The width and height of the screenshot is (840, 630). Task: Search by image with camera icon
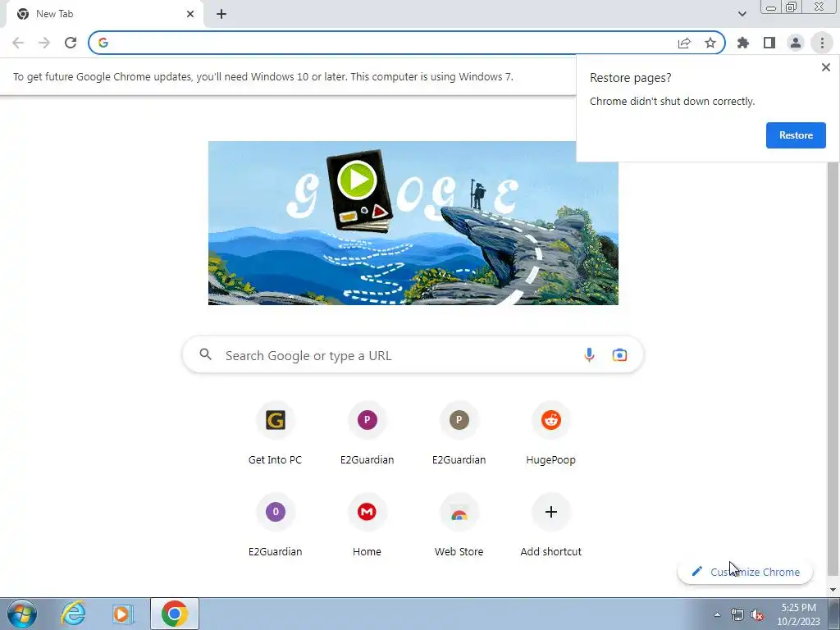click(x=619, y=355)
